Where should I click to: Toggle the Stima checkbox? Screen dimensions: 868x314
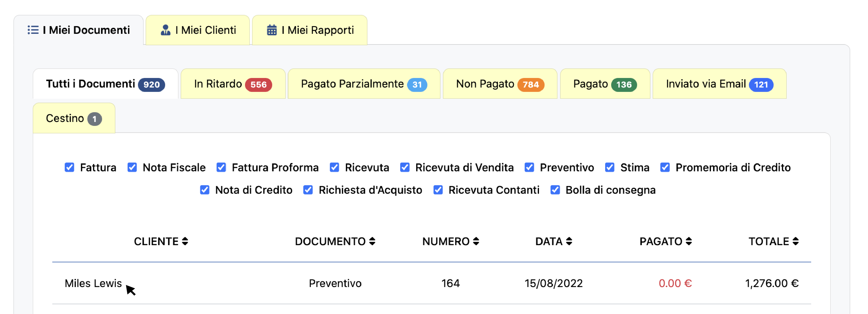pos(610,167)
